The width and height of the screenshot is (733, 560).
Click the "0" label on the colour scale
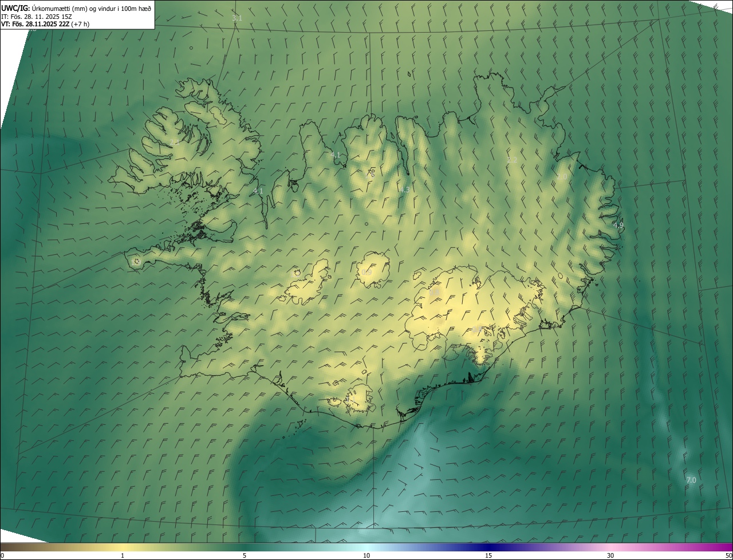pos(2,555)
